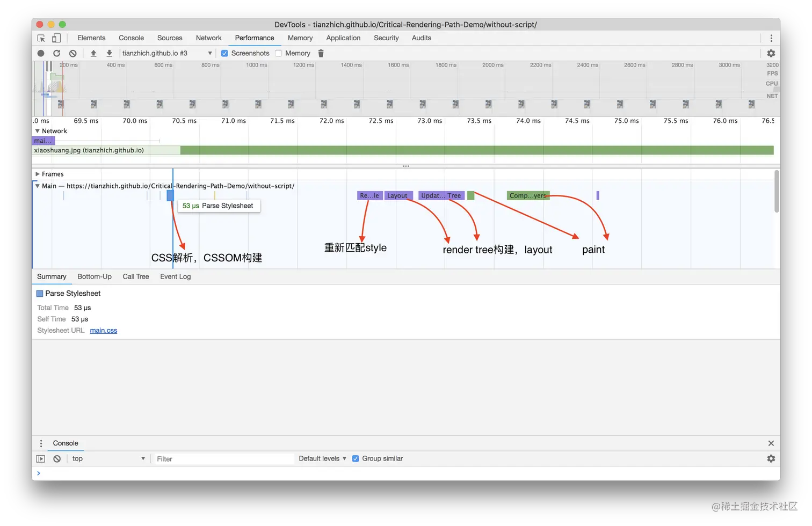Click the console prompt input line
Screen dimensions: 812x526
[406, 473]
